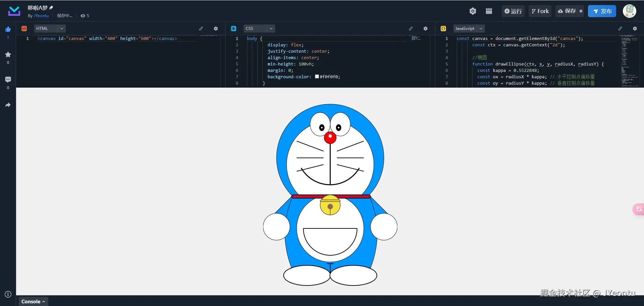The height and width of the screenshot is (306, 644).
Task: Open the HTML panel link/resources icon
Action: [x=201, y=29]
